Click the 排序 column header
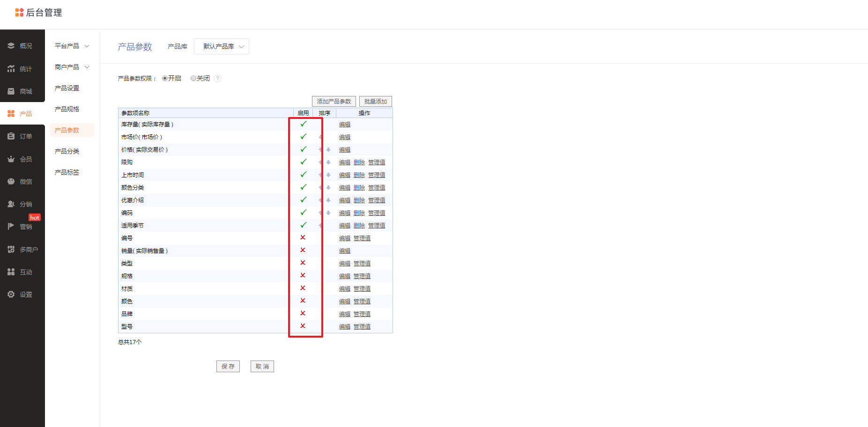The image size is (868, 427). (325, 113)
